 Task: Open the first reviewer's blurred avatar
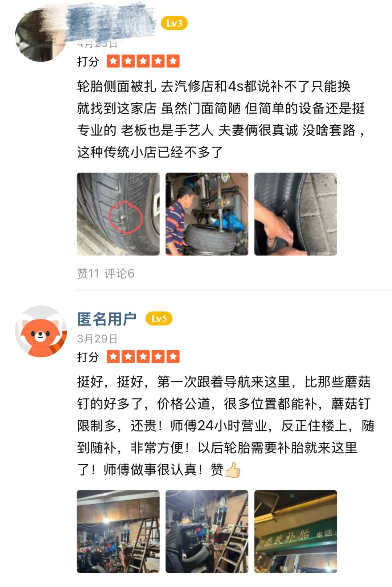41,36
